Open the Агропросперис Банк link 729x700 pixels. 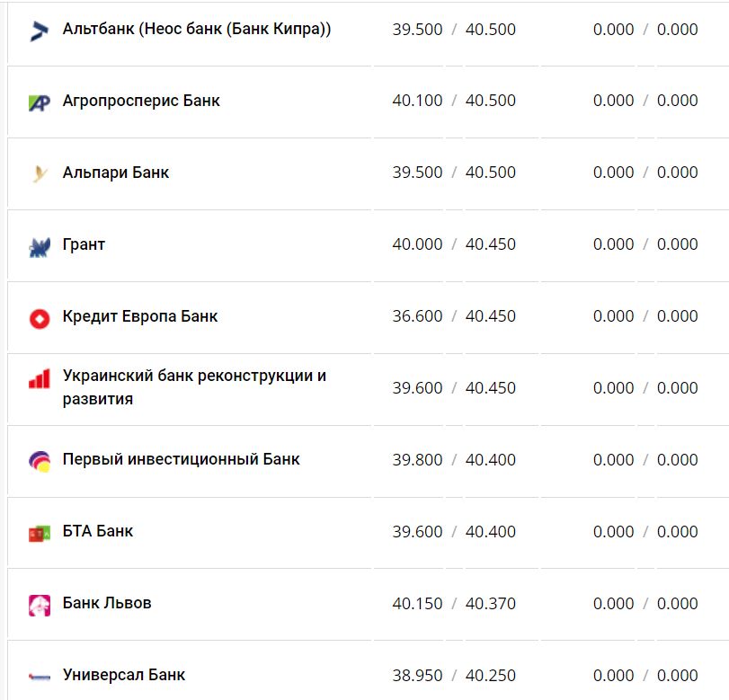[x=141, y=101]
